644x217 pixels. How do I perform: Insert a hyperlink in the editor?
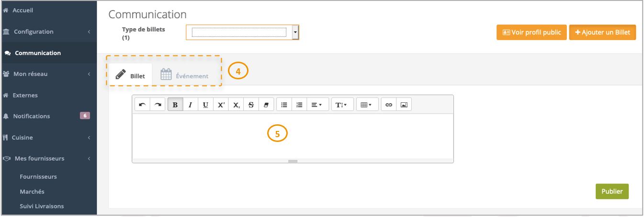pyautogui.click(x=389, y=105)
